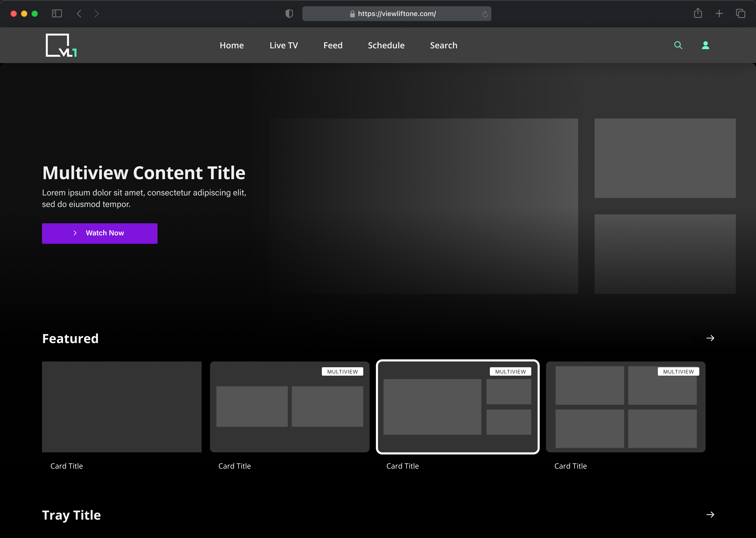Click the VL1 logo in header
The height and width of the screenshot is (538, 756).
coord(61,45)
